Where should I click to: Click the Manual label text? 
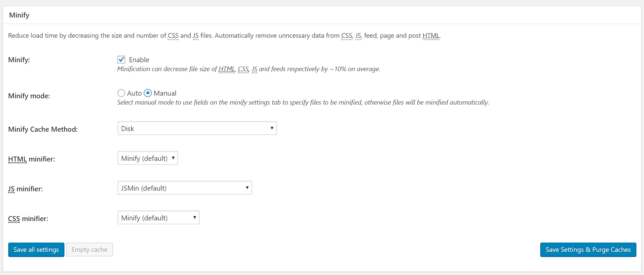click(x=165, y=93)
